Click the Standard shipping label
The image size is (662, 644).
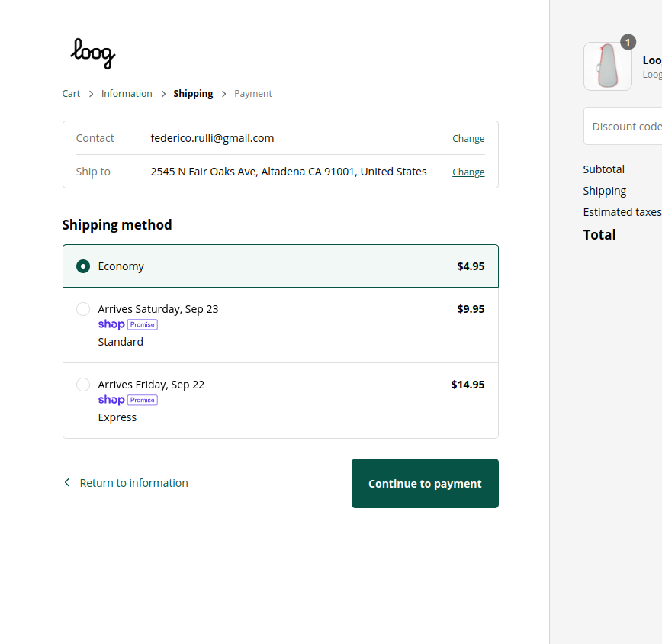click(x=121, y=342)
